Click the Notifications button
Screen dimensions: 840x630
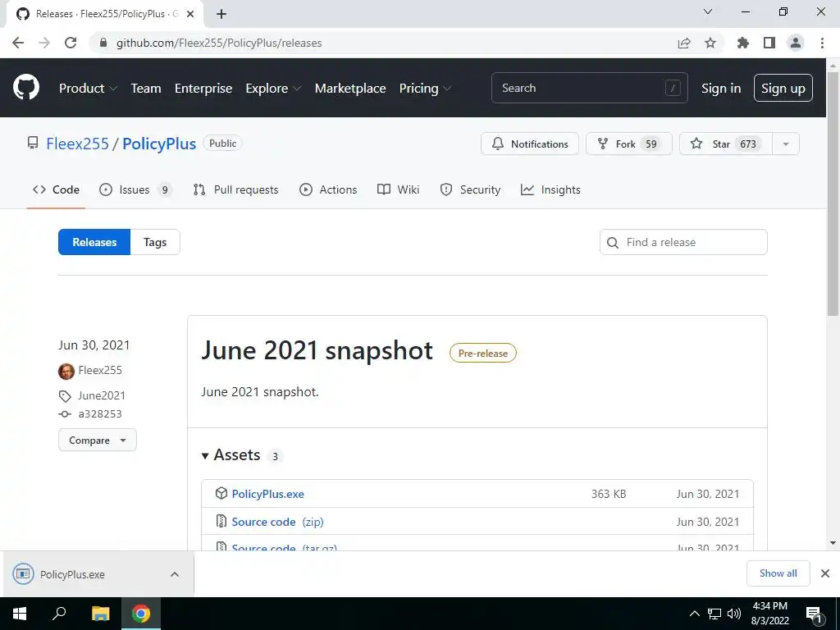[530, 144]
